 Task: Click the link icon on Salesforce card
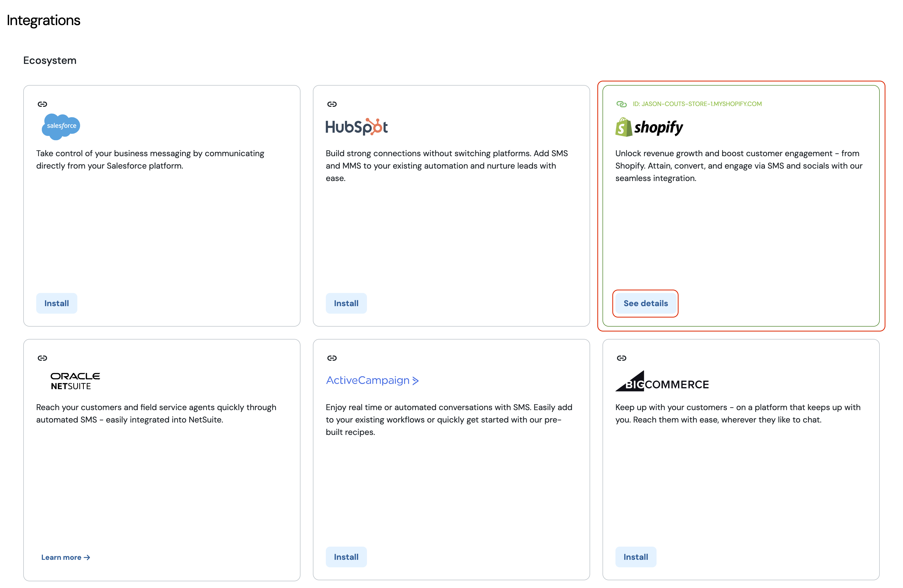point(42,104)
